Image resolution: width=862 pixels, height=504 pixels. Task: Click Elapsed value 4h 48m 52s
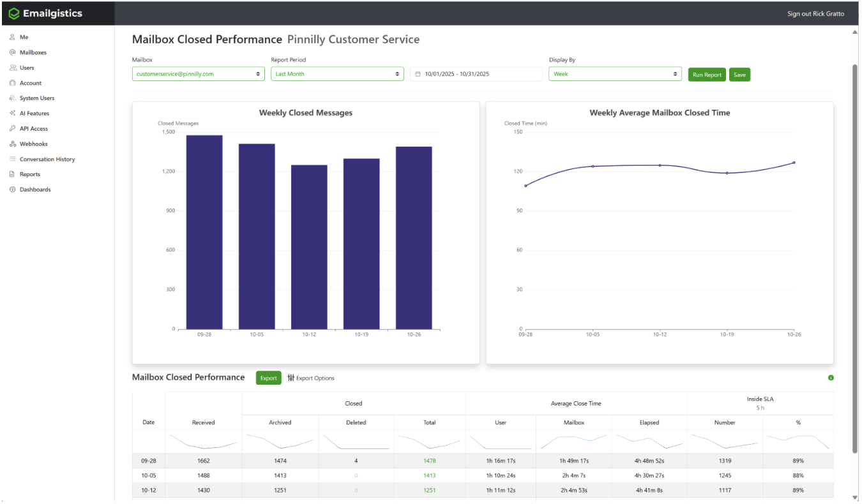[649, 461]
